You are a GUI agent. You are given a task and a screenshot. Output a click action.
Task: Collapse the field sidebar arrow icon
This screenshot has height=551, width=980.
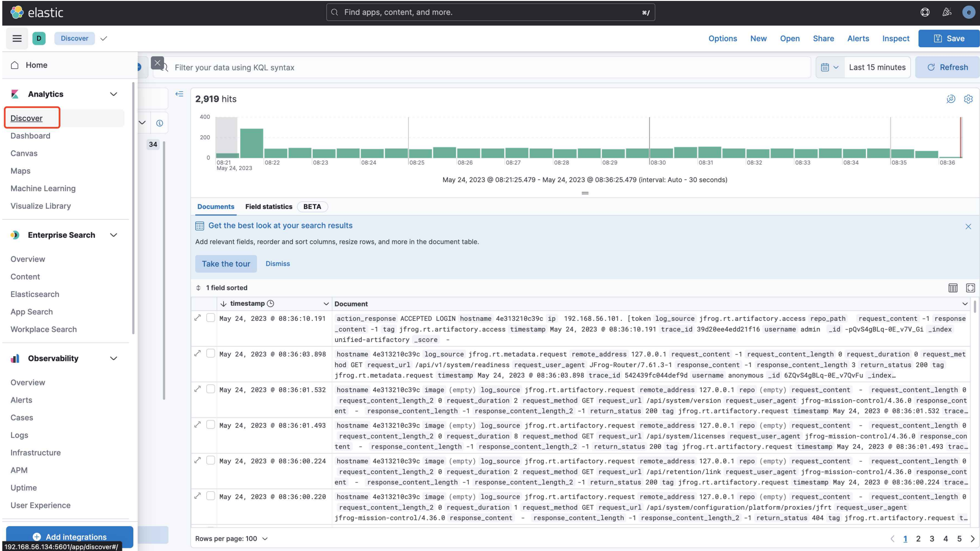[x=179, y=94]
